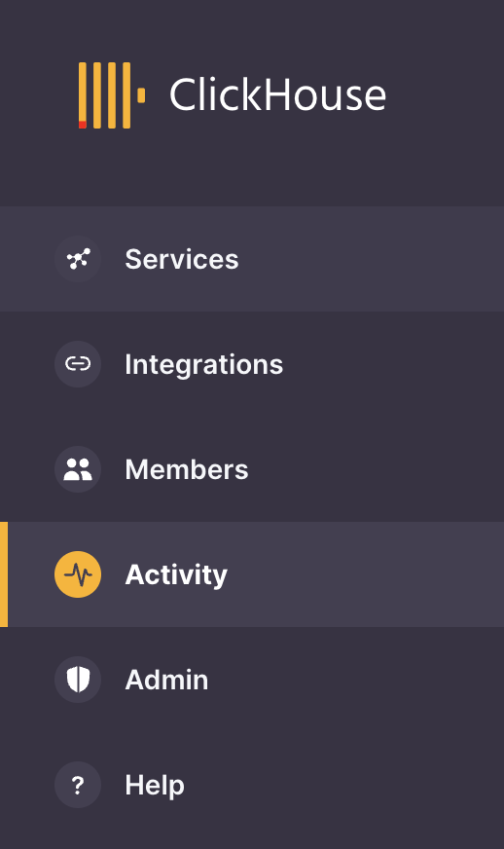Click the Services nodes icon

[78, 259]
